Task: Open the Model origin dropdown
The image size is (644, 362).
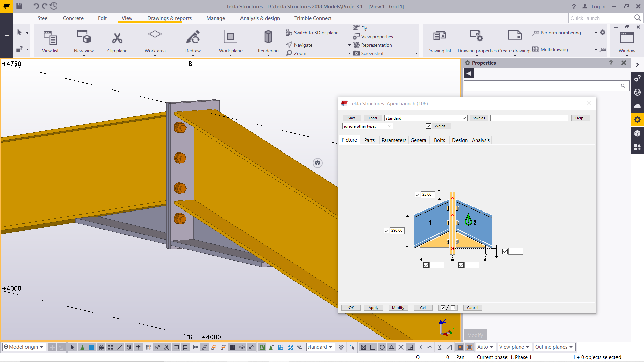Action: click(23, 347)
